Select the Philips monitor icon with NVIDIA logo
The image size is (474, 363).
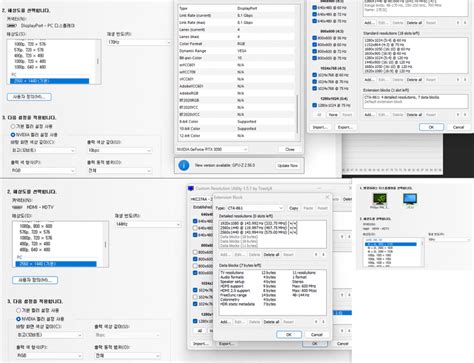(379, 199)
